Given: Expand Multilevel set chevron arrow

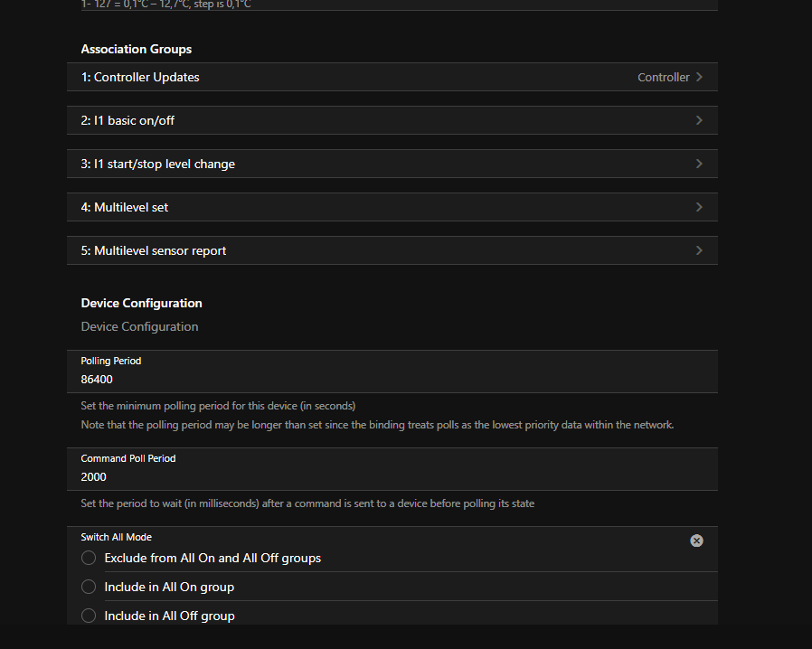Looking at the screenshot, I should pyautogui.click(x=699, y=207).
